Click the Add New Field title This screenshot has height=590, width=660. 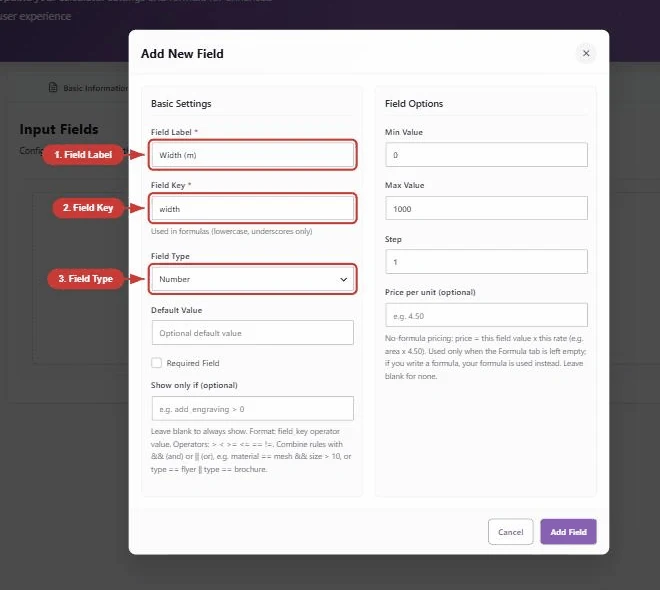tap(182, 54)
